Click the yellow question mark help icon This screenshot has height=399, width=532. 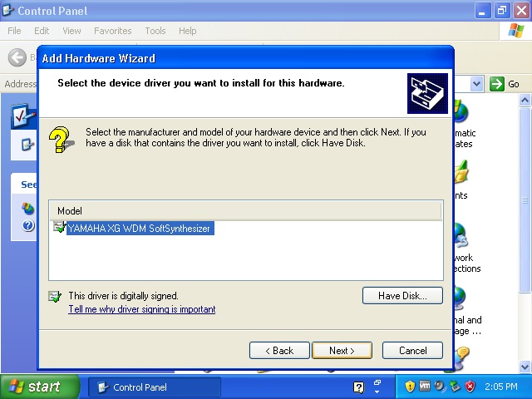point(59,139)
